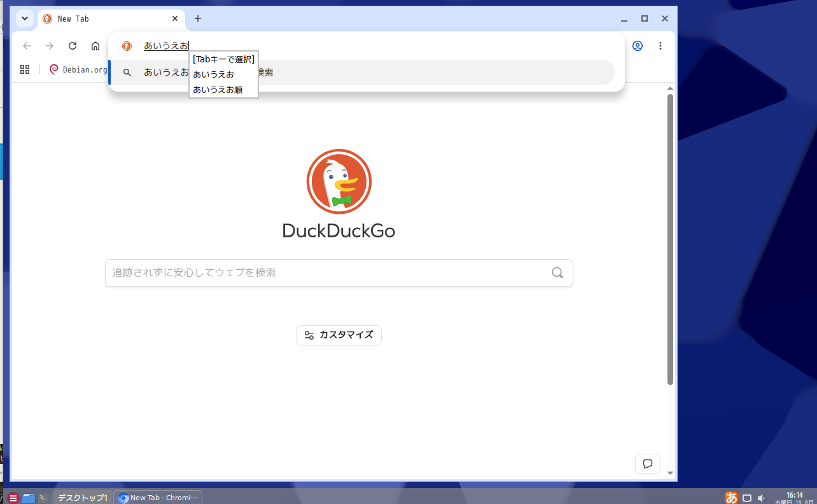Select the あいうえお search suggestion row
This screenshot has width=817, height=504.
[363, 73]
